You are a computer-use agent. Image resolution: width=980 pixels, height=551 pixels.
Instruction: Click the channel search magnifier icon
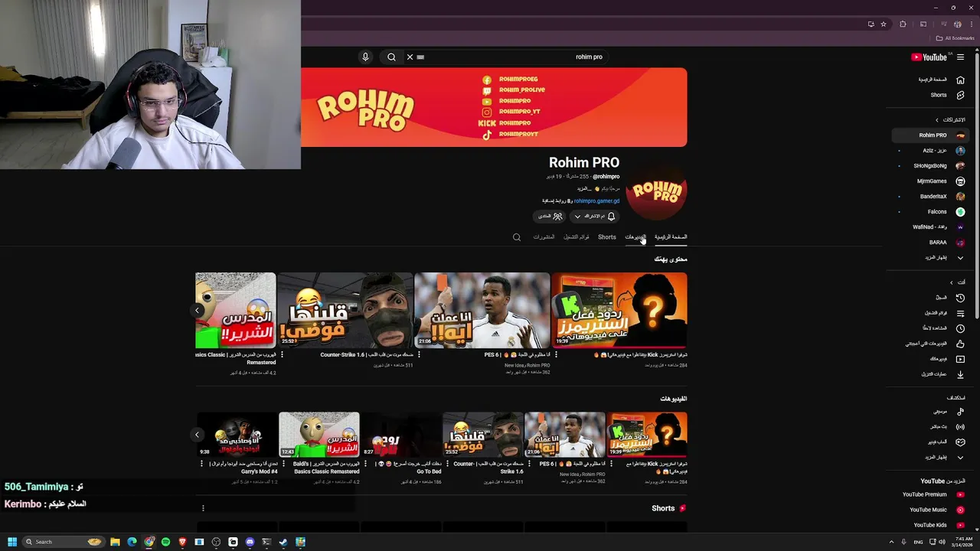[x=517, y=237]
